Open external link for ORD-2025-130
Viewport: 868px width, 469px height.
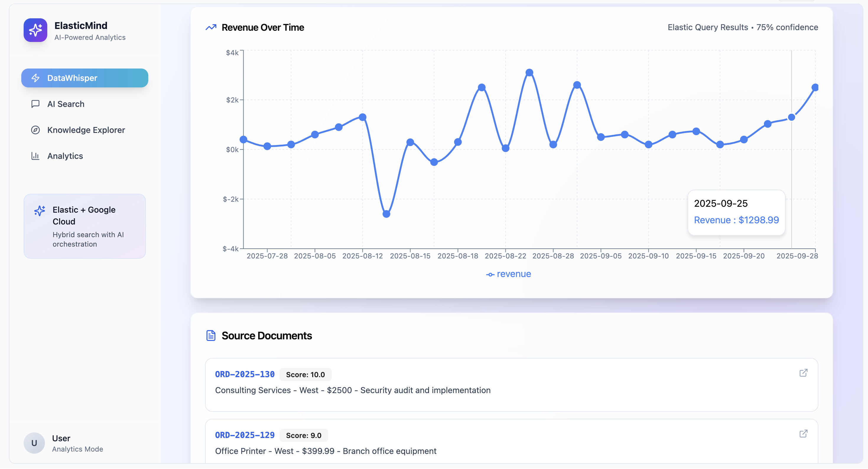(803, 373)
